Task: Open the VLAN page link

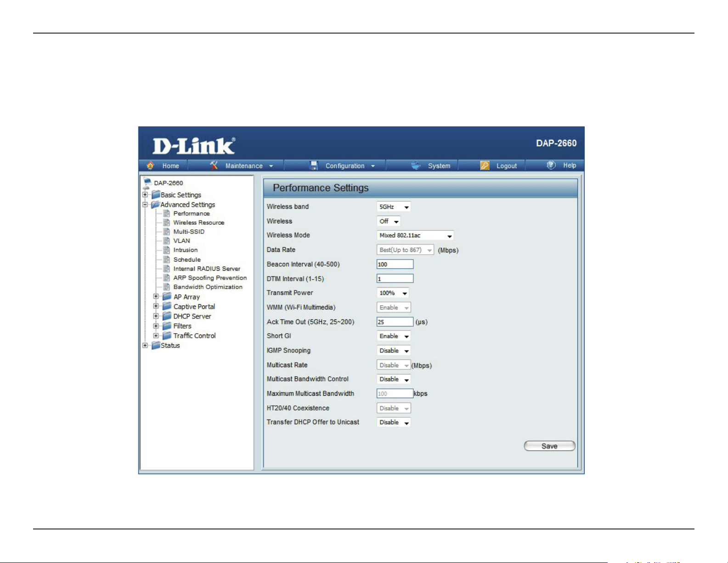Action: (181, 241)
